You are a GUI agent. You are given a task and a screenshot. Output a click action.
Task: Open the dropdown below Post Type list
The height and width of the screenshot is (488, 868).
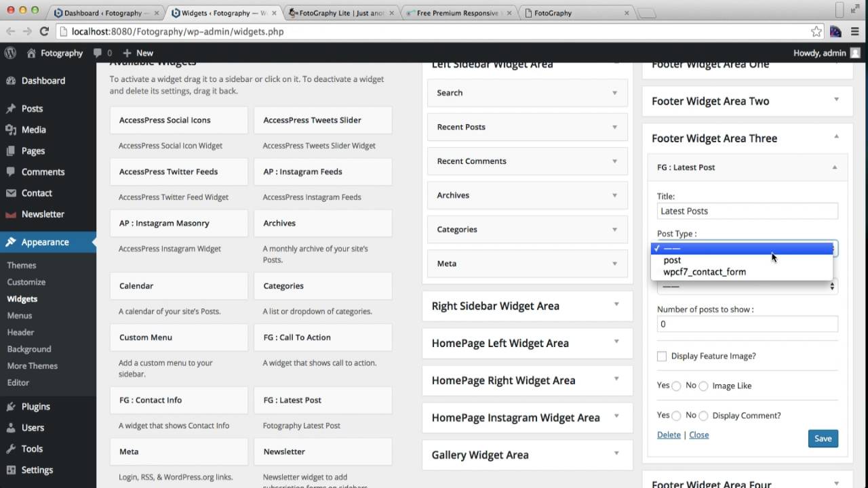tap(747, 286)
